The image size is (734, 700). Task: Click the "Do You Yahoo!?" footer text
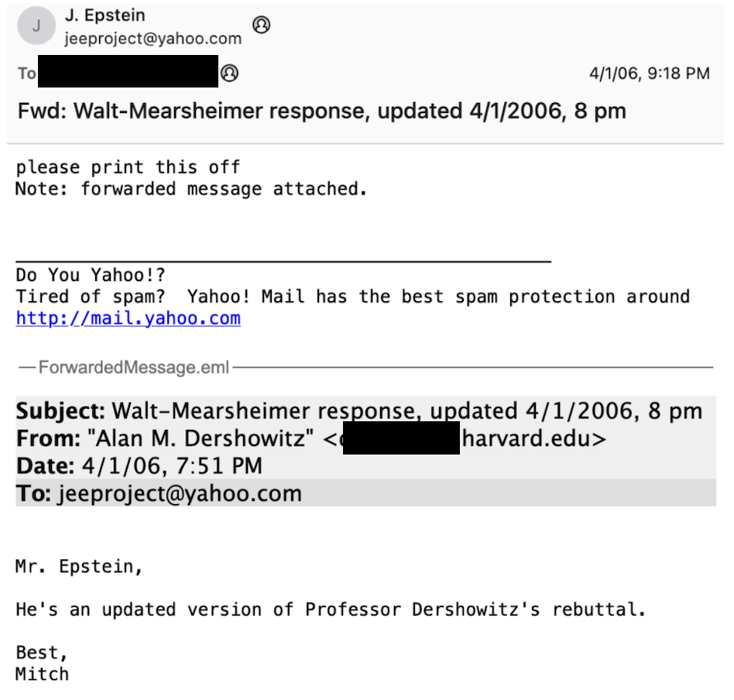(x=91, y=276)
